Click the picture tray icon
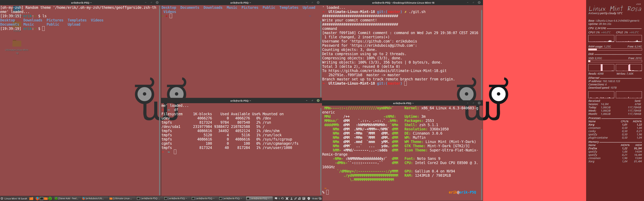The width and height of the screenshot is (644, 201). (304, 199)
